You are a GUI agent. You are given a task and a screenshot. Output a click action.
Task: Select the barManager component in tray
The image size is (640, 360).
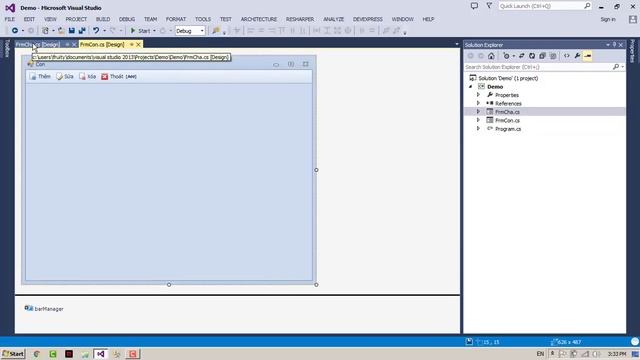point(44,309)
